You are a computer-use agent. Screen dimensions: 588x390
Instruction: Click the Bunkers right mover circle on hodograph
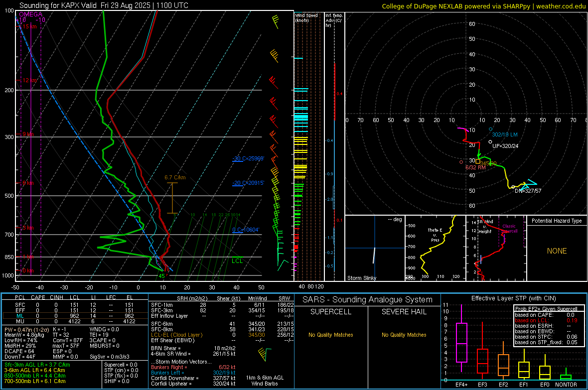pos(461,162)
